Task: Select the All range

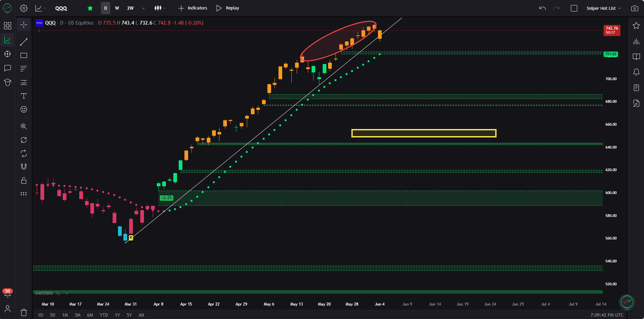Action: tap(141, 315)
